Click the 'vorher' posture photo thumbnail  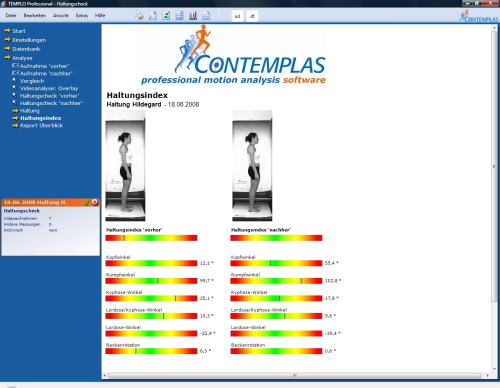125,166
